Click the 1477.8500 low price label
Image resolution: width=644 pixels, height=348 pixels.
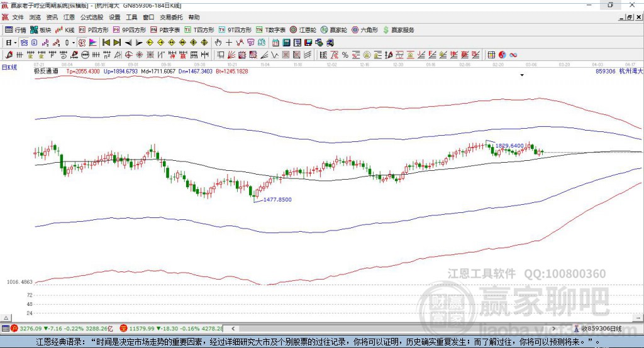tap(277, 200)
